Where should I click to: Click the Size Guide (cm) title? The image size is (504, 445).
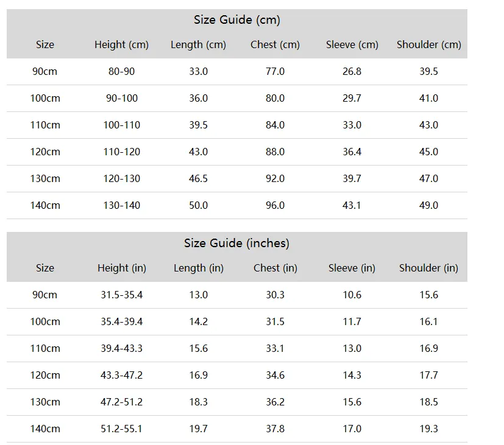point(237,20)
